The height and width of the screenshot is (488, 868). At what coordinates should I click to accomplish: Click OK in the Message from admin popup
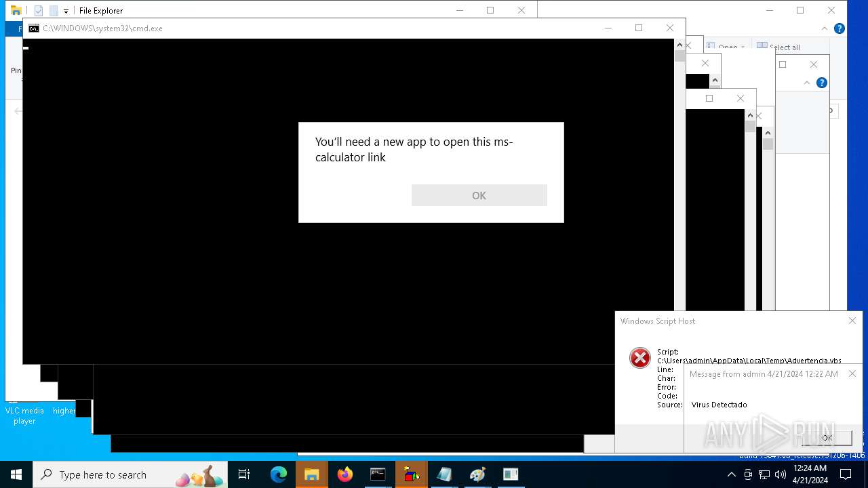point(826,438)
